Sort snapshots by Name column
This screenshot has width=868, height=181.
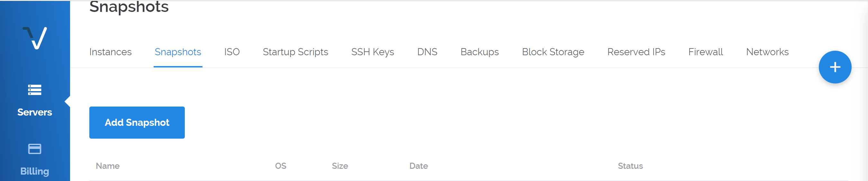tap(107, 166)
